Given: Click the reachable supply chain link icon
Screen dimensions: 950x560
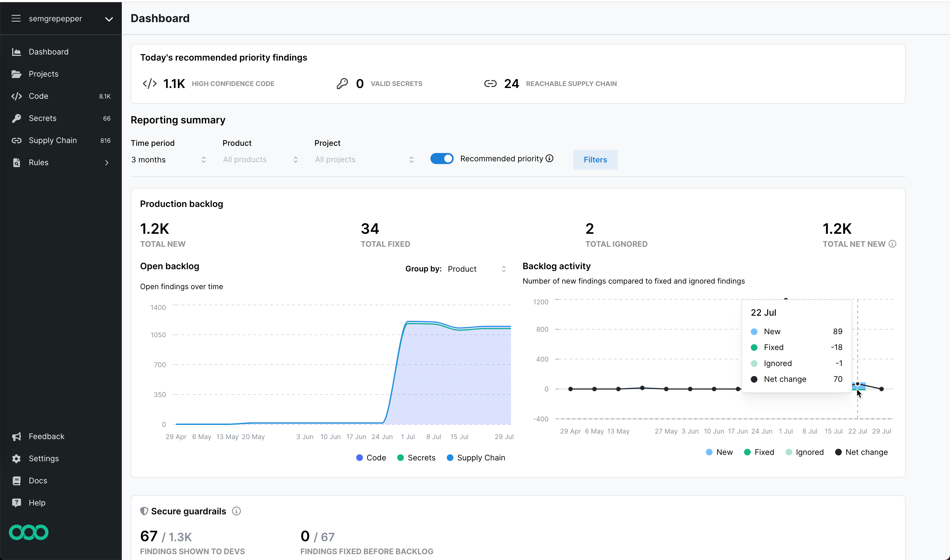Looking at the screenshot, I should 490,83.
